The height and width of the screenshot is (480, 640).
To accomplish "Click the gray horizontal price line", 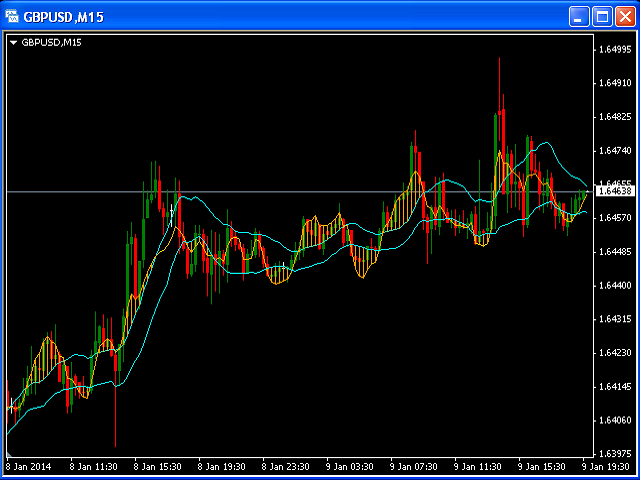I will [300, 190].
